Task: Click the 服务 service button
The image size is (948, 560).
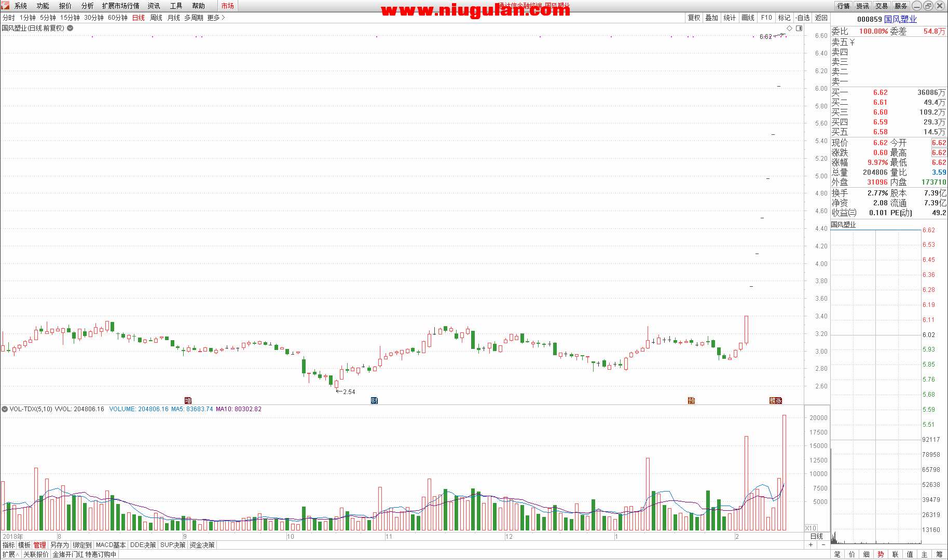Action: click(901, 6)
